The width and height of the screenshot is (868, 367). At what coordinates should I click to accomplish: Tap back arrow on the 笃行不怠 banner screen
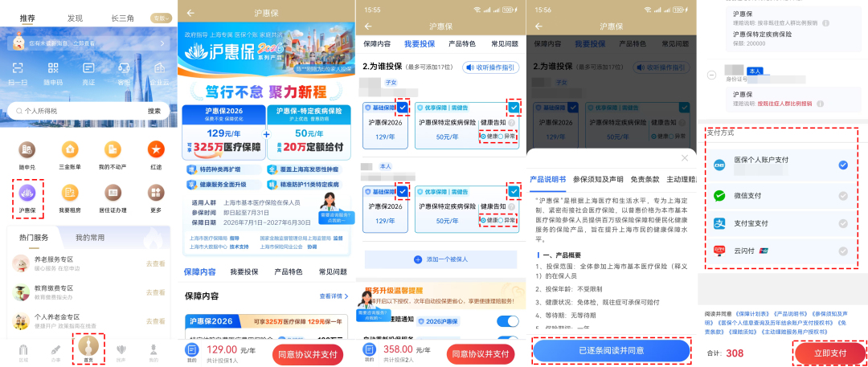[x=191, y=13]
